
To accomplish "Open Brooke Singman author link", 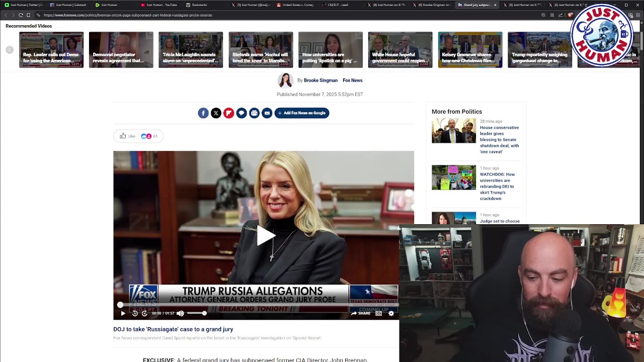I will (x=320, y=80).
